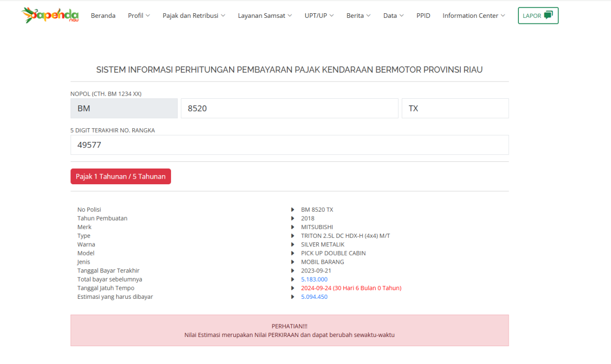Viewport: 611px width, 364px height.
Task: Click the arrow icon beside SILVER METALIK
Action: (293, 244)
